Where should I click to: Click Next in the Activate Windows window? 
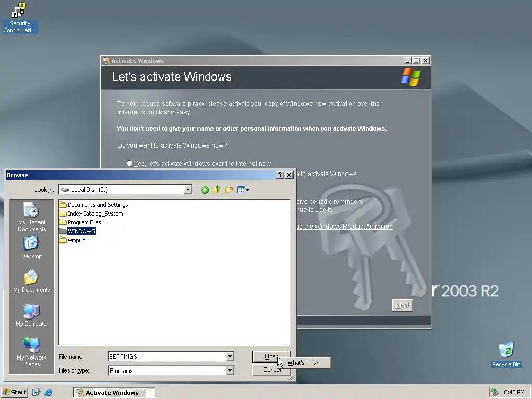(x=403, y=305)
